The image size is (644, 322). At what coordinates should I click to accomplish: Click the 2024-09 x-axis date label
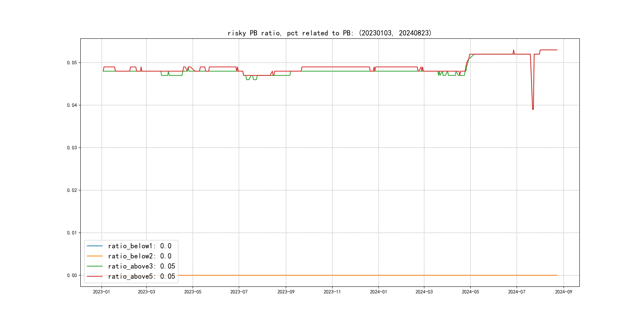[x=563, y=292]
